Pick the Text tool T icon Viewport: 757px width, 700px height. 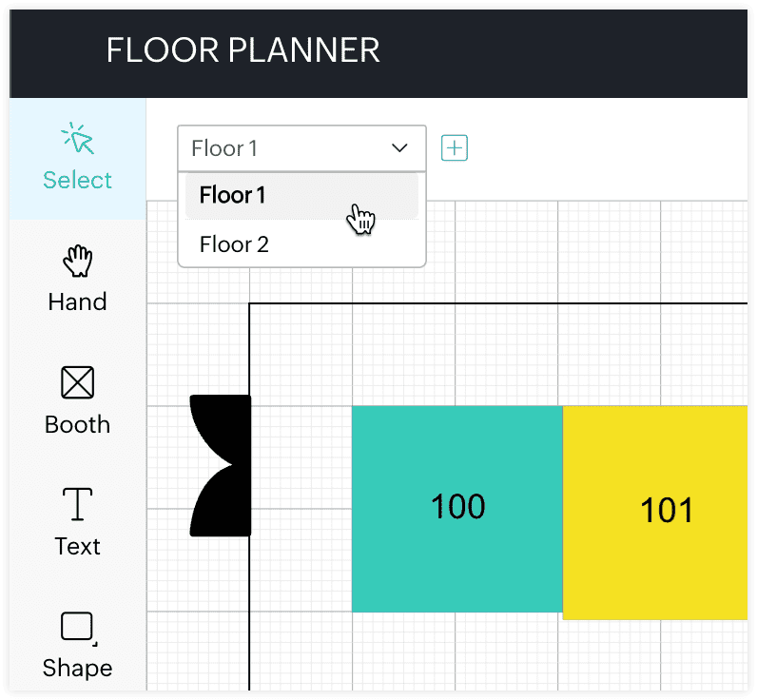[x=77, y=505]
